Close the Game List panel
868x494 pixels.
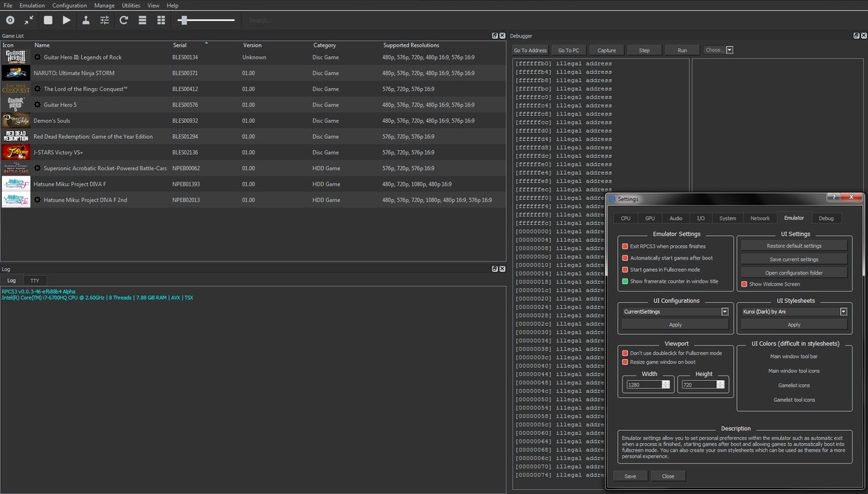[x=502, y=35]
